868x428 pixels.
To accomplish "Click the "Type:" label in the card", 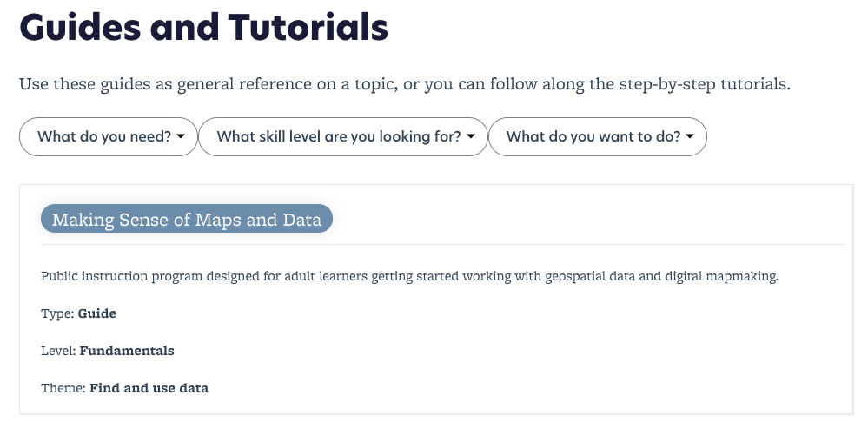I will [57, 313].
